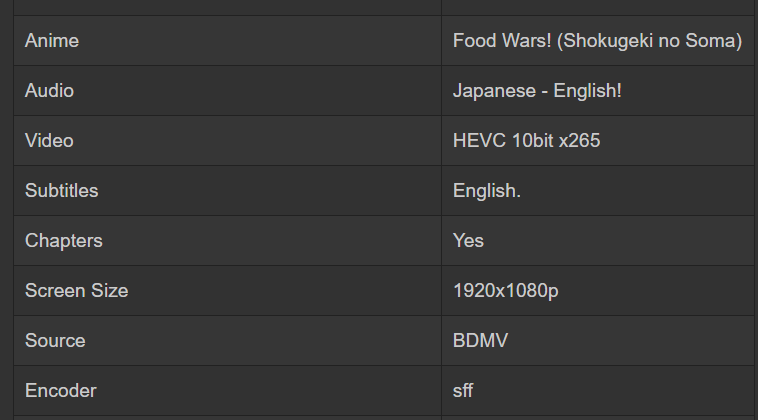Image resolution: width=758 pixels, height=420 pixels.
Task: Click the parenthetical Shokugeki no Soma text
Action: click(650, 41)
